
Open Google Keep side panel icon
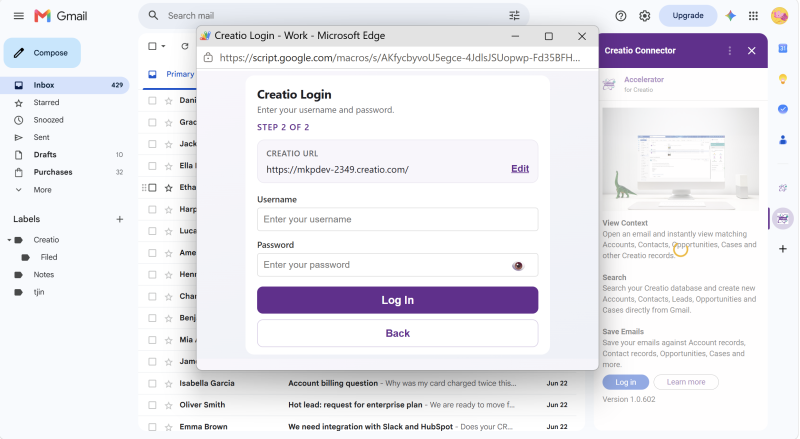[783, 79]
